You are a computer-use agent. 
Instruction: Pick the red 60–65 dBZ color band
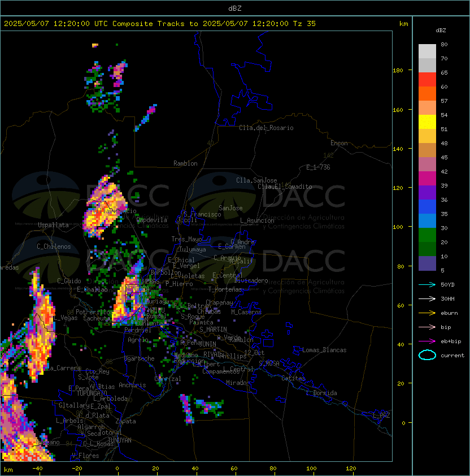tap(427, 80)
